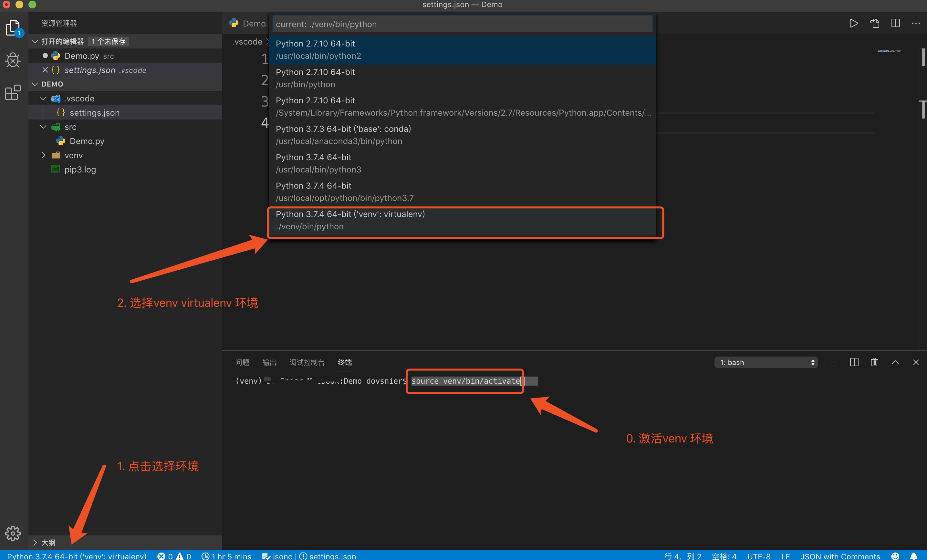
Task: Open the notifications bell in status bar
Action: click(x=913, y=556)
